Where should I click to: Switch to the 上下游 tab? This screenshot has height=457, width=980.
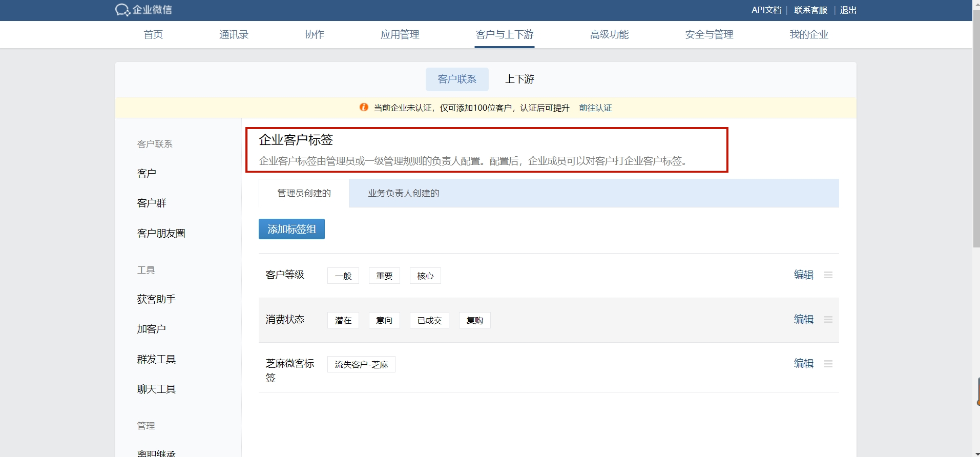coord(519,79)
